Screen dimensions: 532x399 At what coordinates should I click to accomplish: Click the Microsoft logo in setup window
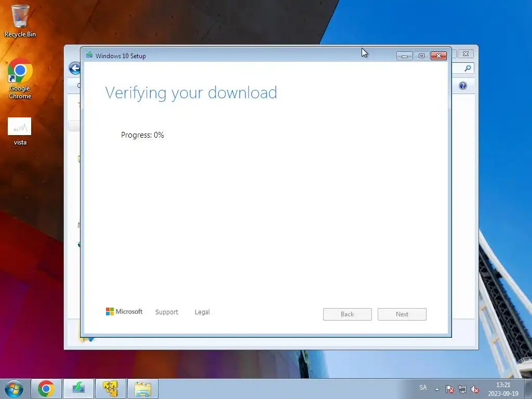click(x=124, y=312)
